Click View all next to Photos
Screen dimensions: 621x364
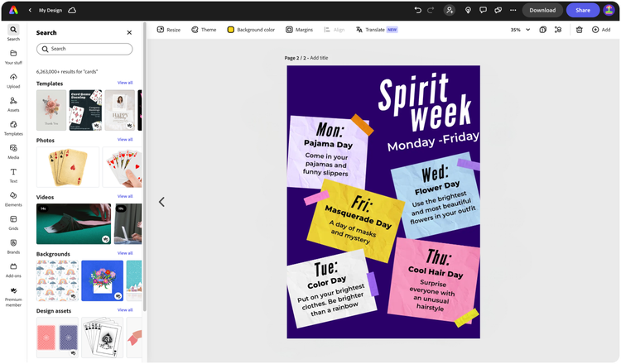[125, 140]
